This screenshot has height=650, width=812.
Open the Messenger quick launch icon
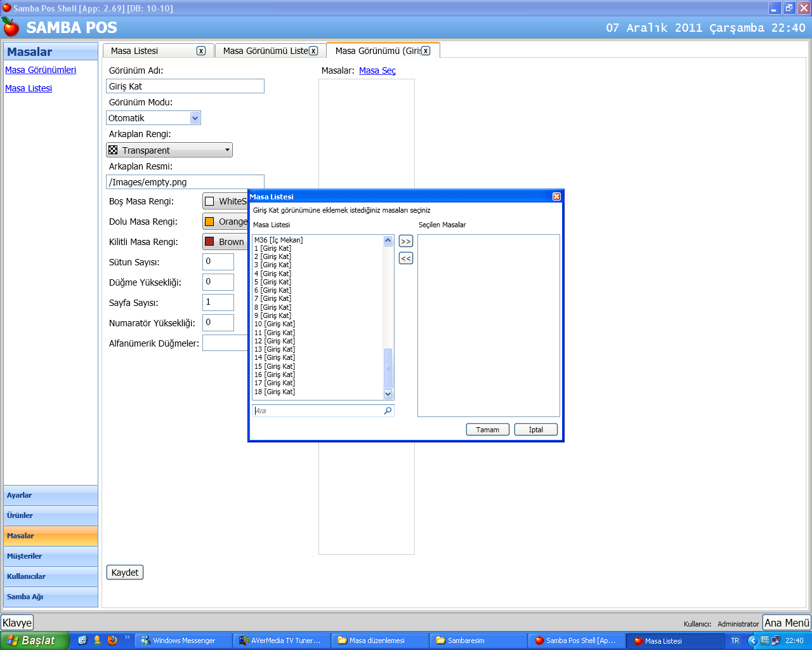(97, 640)
